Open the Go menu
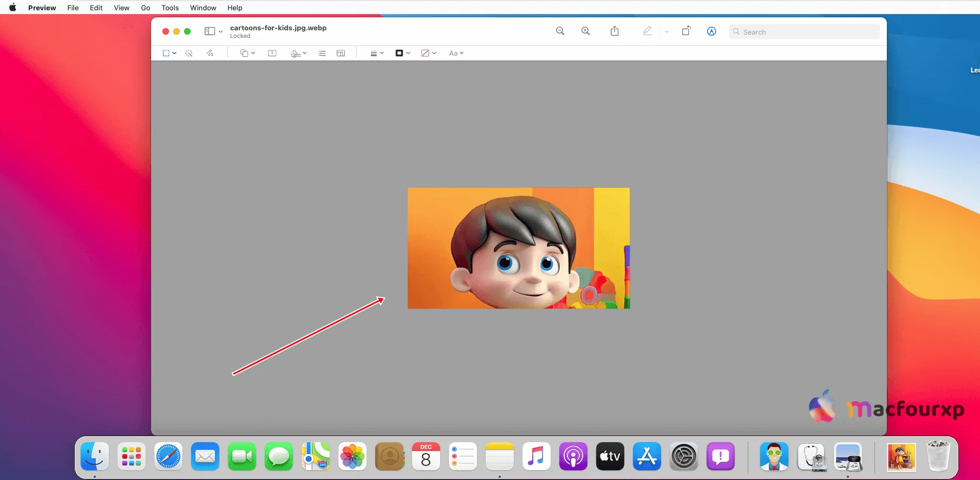 pos(146,8)
